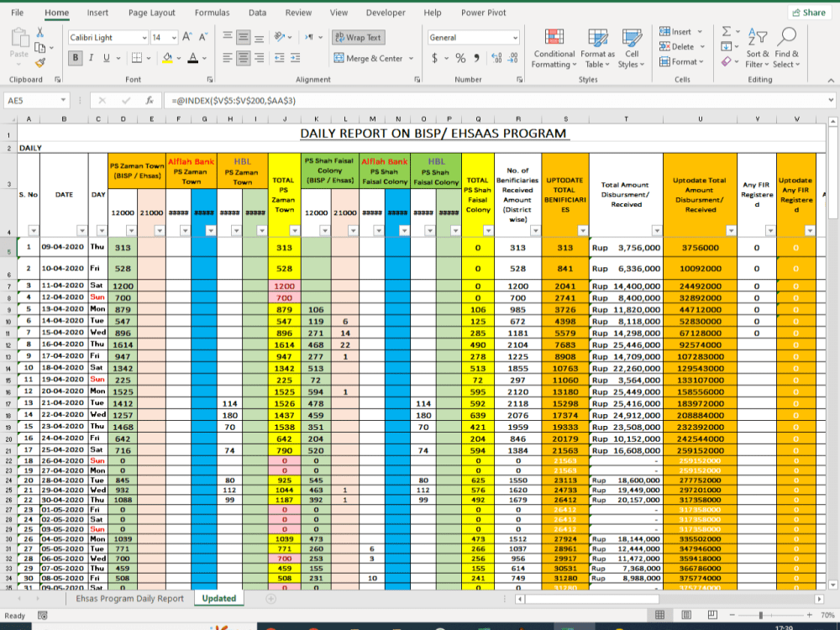Apply percent style format
This screenshot has height=630, width=840.
460,58
